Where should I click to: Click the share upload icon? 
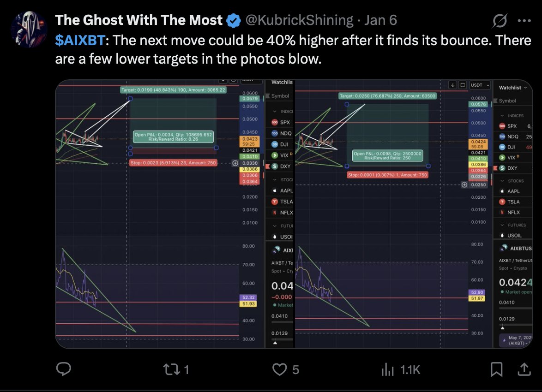[524, 369]
